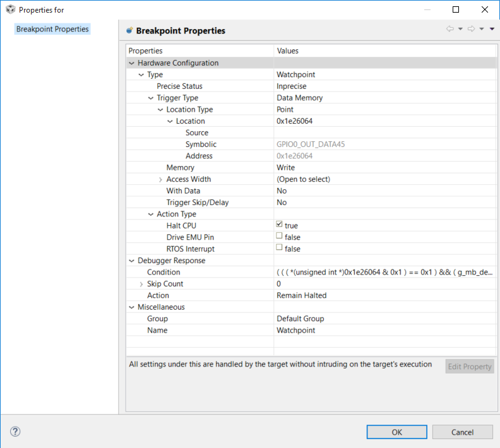Viewport: 500px width, 448px height.
Task: Collapse the Hardware Configuration section
Action: click(131, 63)
